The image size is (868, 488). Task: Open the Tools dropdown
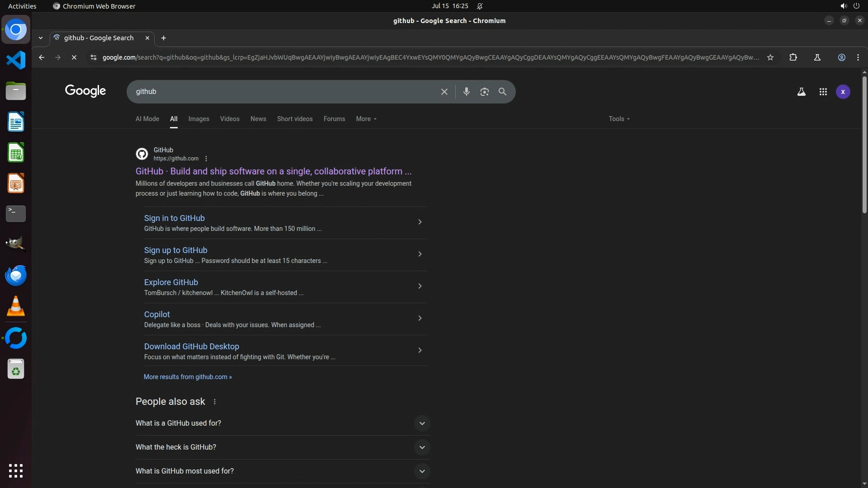click(x=618, y=119)
